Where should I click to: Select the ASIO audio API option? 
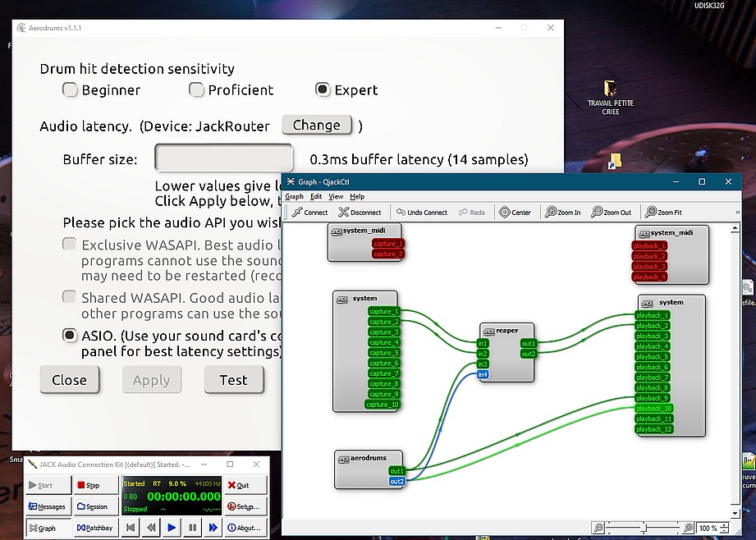point(70,335)
